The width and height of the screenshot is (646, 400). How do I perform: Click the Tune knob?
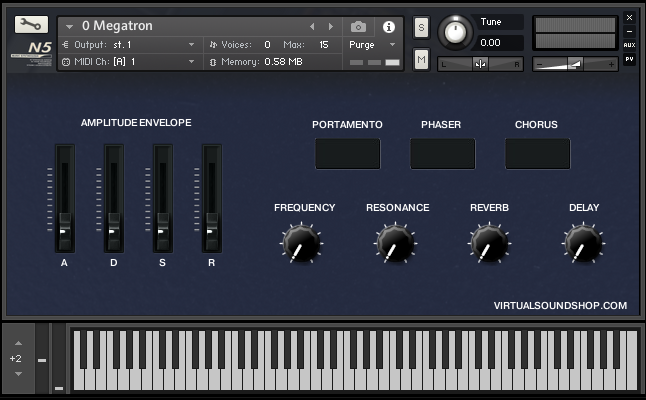[x=455, y=32]
